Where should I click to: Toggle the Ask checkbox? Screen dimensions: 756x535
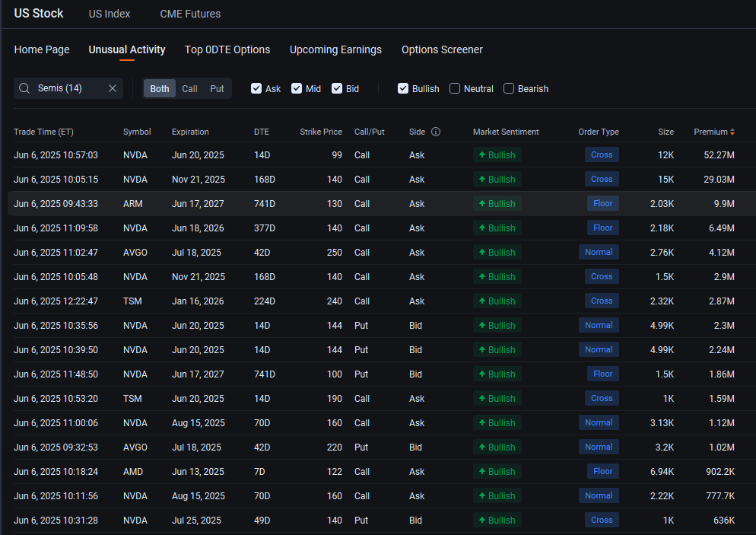256,88
